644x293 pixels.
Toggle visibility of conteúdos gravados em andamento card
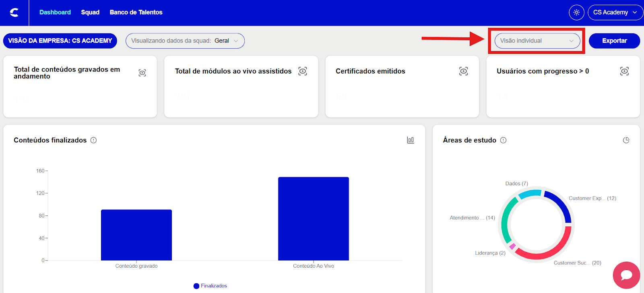tap(142, 73)
